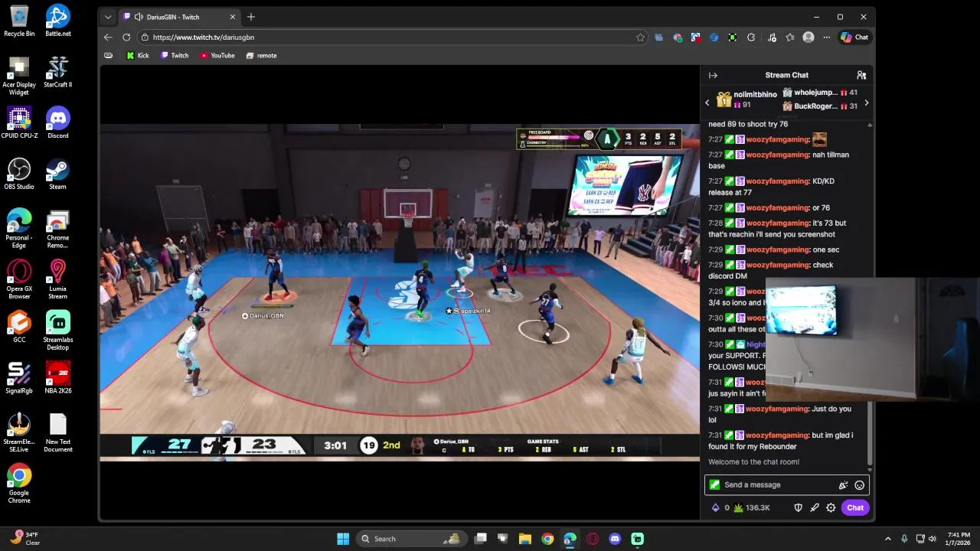Open a new browser tab
Screen dimensions: 980x551
250,17
